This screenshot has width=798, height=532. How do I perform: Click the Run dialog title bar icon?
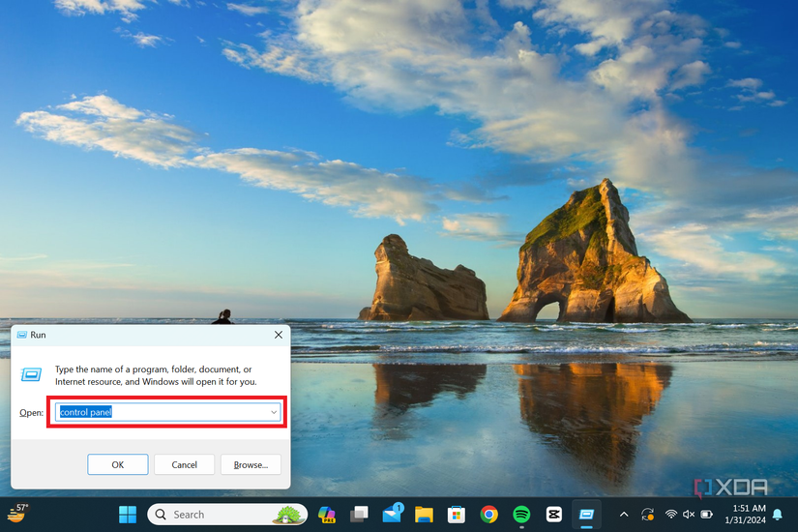pyautogui.click(x=22, y=335)
